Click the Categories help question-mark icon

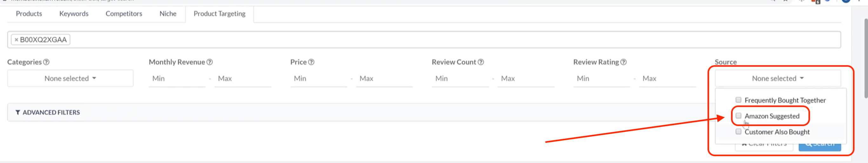coord(46,62)
